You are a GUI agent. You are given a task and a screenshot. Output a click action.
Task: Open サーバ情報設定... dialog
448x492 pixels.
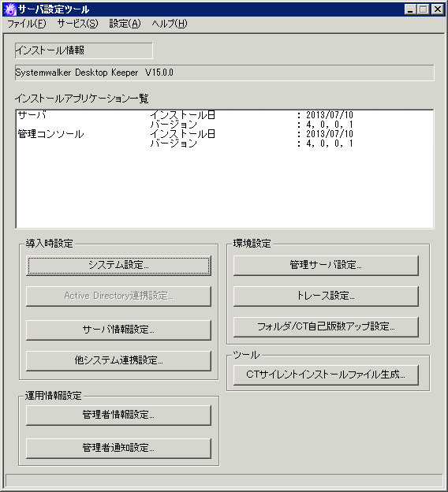[x=118, y=330]
